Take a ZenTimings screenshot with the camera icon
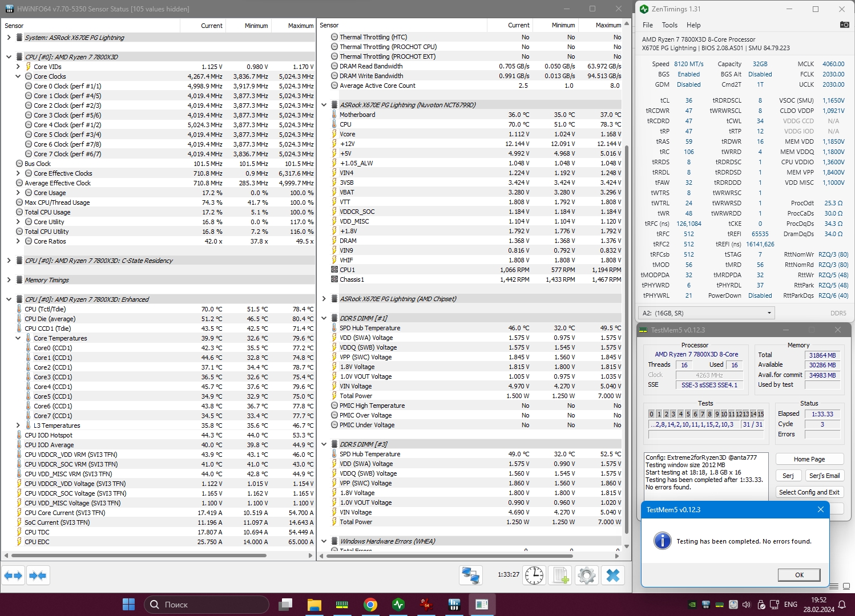This screenshot has width=855, height=616. [x=844, y=25]
